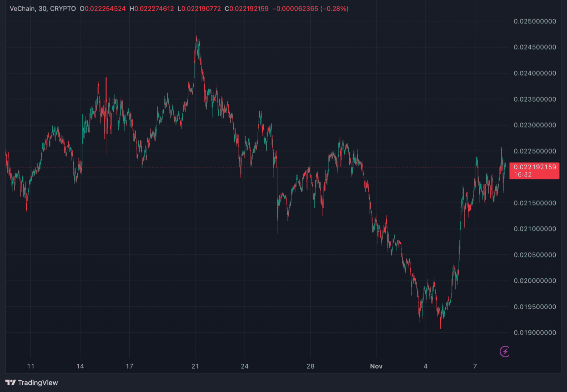Screen dimensions: 567x392
Task: Click the TradingView logo icon
Action: coord(11,383)
